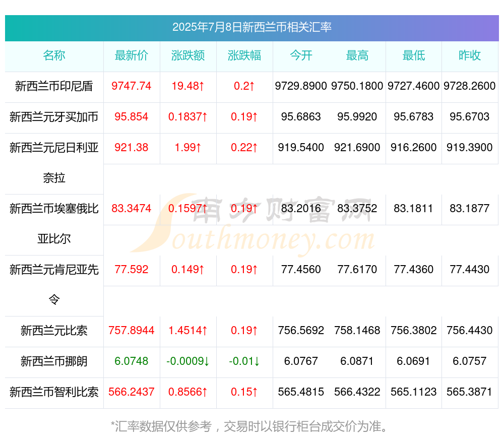
Task: Select the 新西兰币印尼盾 row name
Action: coord(54,86)
